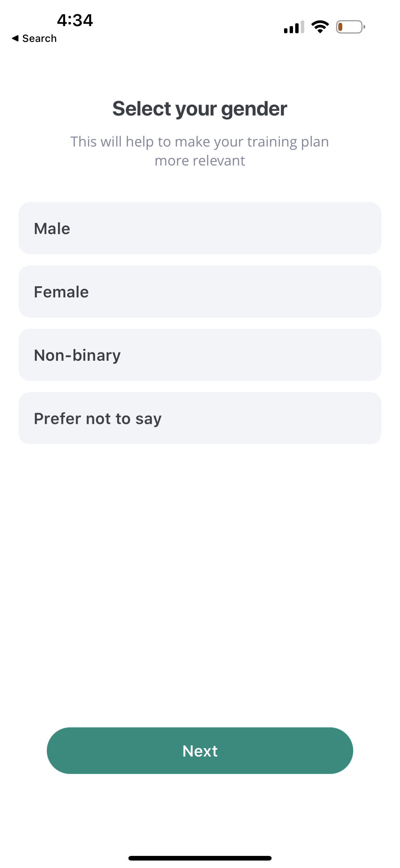Tap the Wi-Fi status icon

[x=320, y=27]
